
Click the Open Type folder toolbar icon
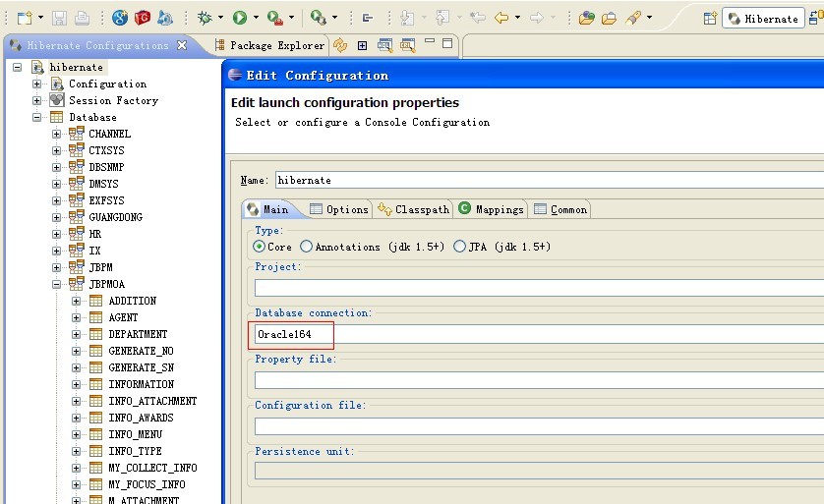[586, 19]
